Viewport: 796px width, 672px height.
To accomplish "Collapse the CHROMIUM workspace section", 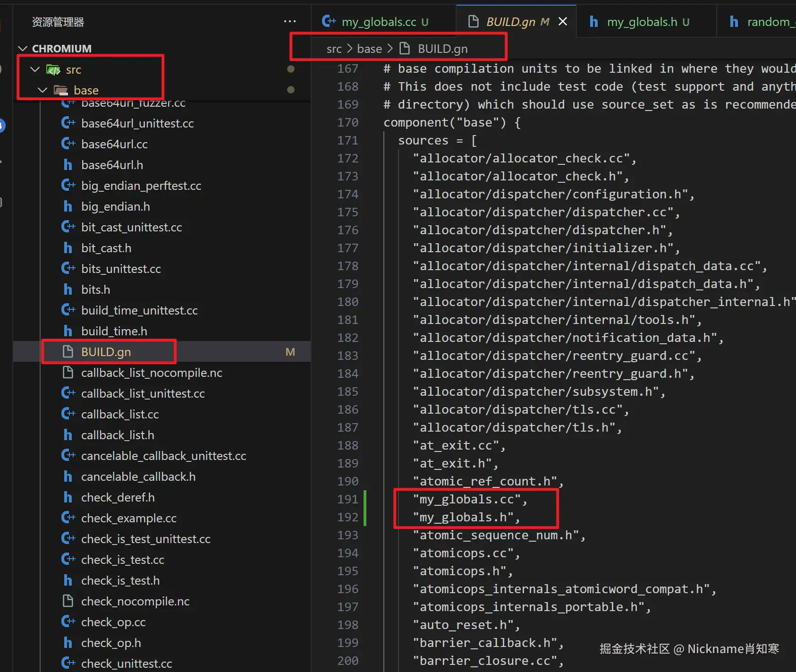I will 23,49.
